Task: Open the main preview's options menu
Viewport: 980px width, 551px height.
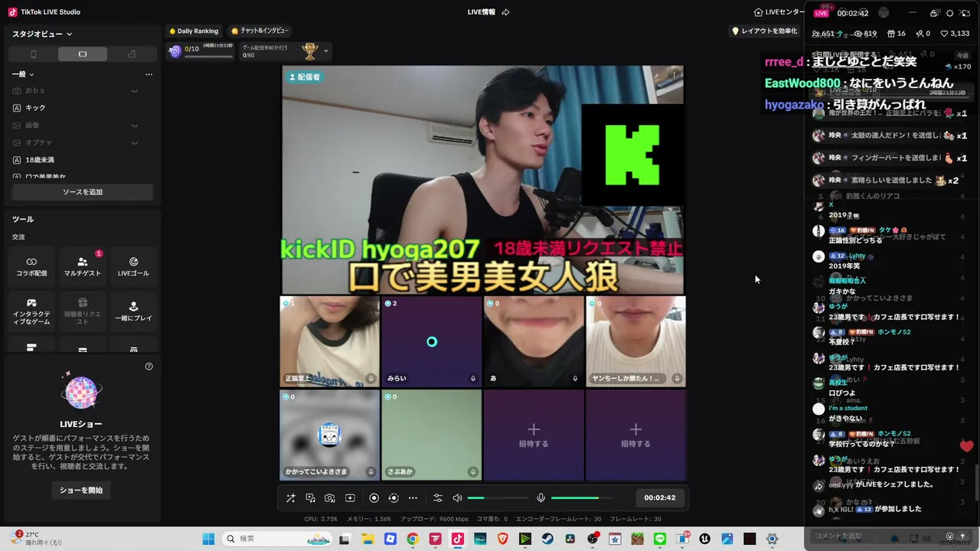Action: click(x=674, y=74)
